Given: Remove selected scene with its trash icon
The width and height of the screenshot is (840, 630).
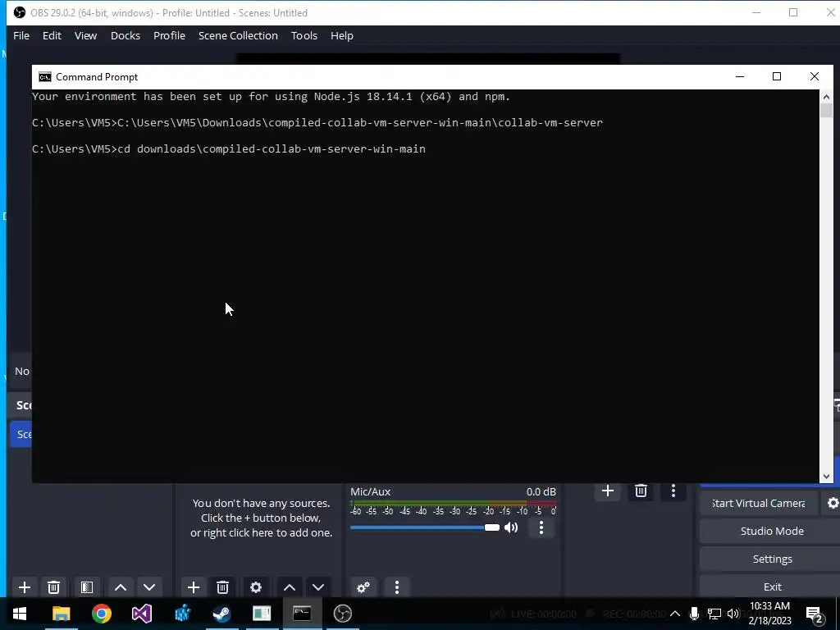Looking at the screenshot, I should click(x=53, y=587).
